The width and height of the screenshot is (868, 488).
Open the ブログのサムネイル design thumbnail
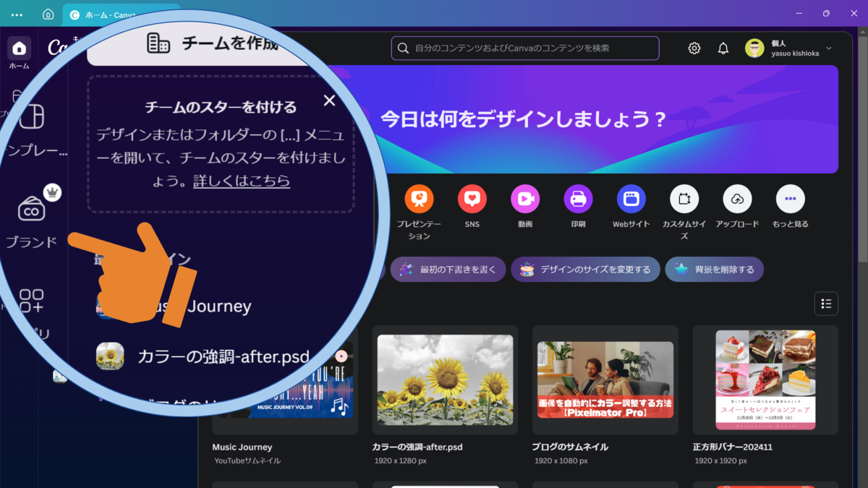[x=605, y=380]
